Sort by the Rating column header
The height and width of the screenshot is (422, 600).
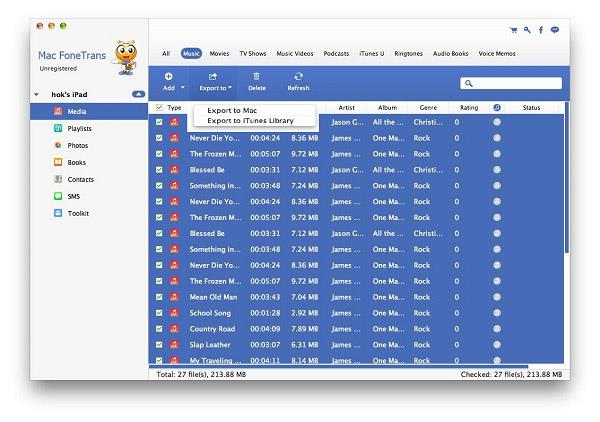(469, 108)
